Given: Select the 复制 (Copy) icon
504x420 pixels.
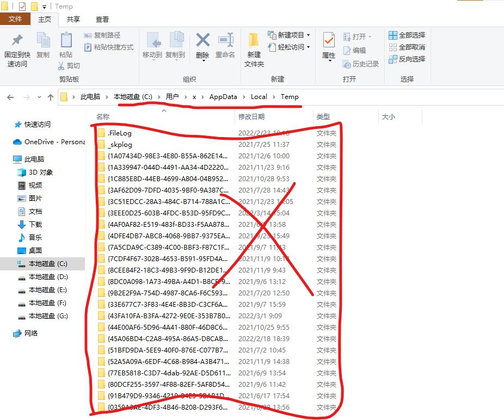Looking at the screenshot, I should click(x=44, y=46).
